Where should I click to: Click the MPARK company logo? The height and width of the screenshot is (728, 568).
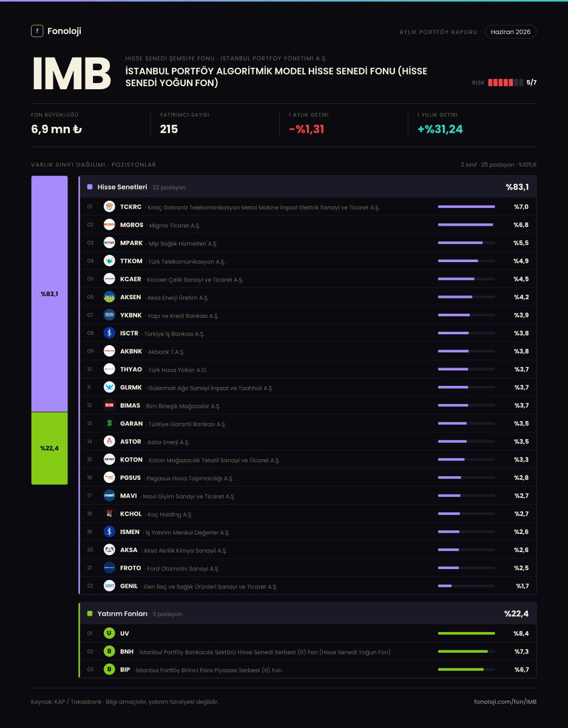109,243
